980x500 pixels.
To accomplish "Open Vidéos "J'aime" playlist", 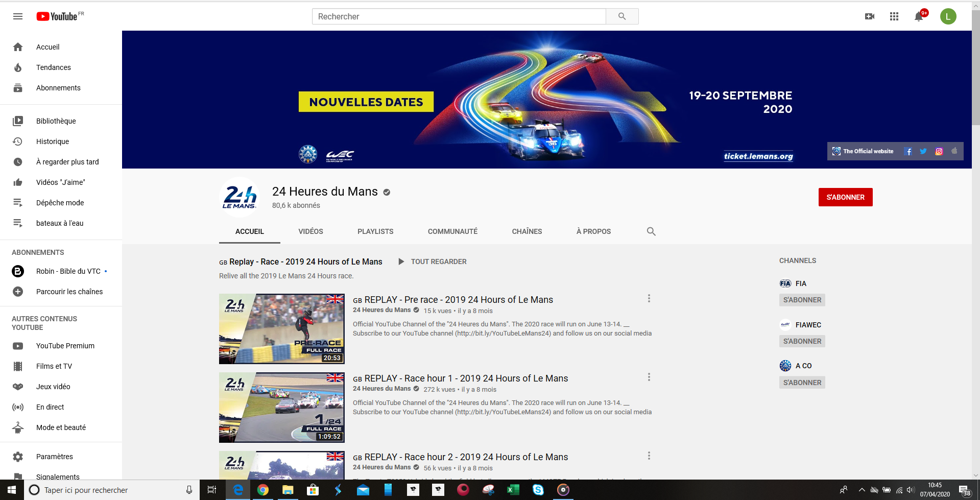I will 61,182.
